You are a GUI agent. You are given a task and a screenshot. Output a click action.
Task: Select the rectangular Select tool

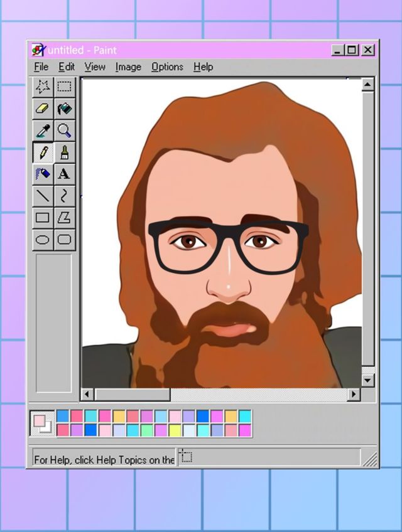pos(65,87)
